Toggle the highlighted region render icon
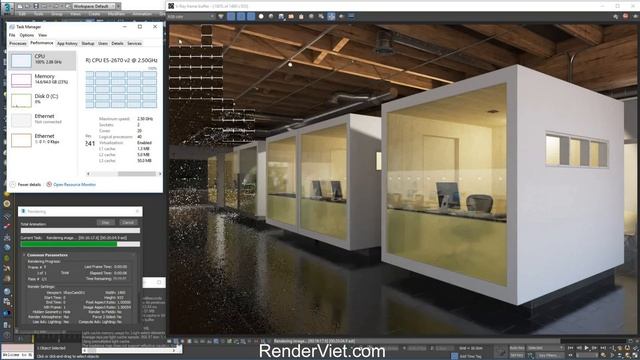 click(331, 16)
